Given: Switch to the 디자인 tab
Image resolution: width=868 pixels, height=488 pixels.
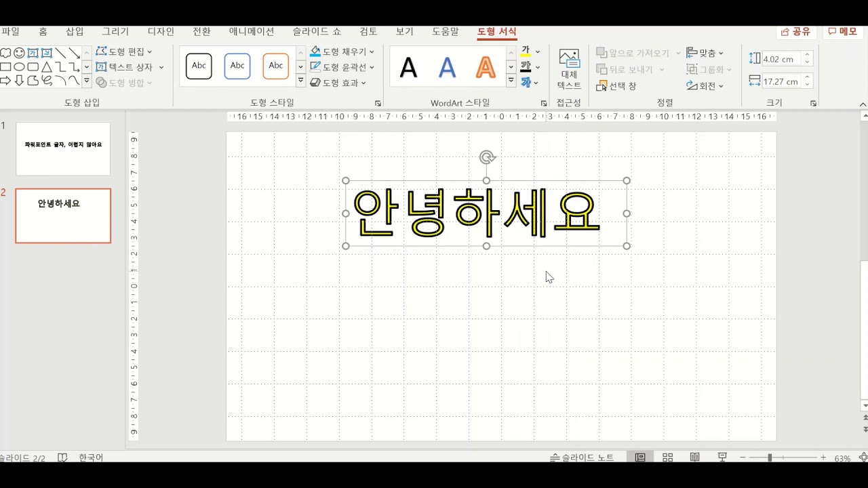Looking at the screenshot, I should pos(161,31).
